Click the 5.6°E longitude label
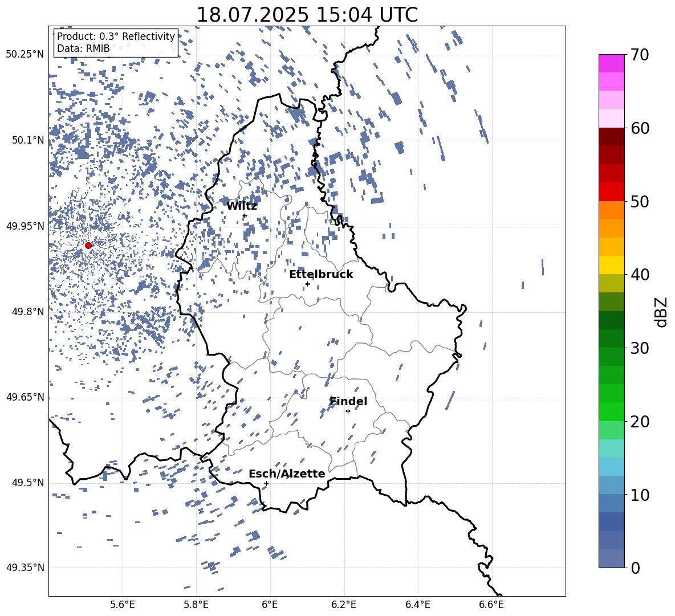 [x=123, y=605]
